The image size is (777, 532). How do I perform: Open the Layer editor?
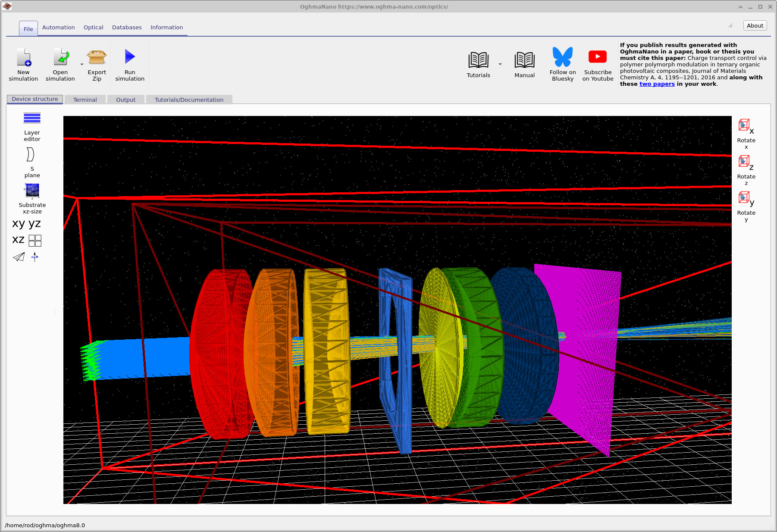[x=32, y=119]
